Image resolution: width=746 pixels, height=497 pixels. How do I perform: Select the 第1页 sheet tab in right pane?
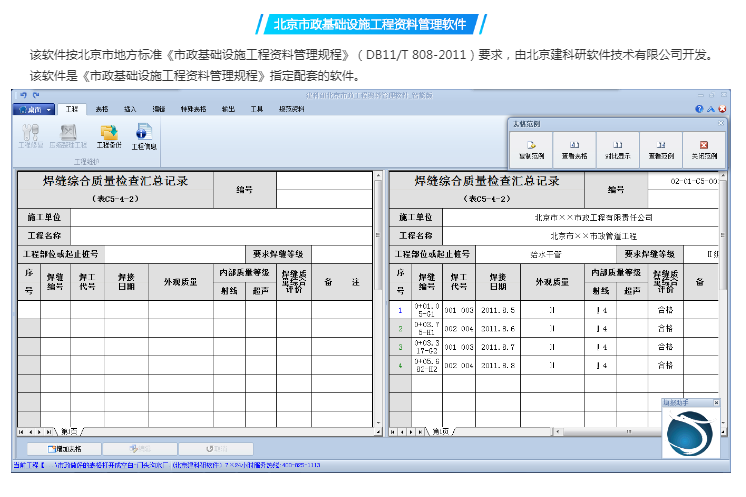[441, 431]
